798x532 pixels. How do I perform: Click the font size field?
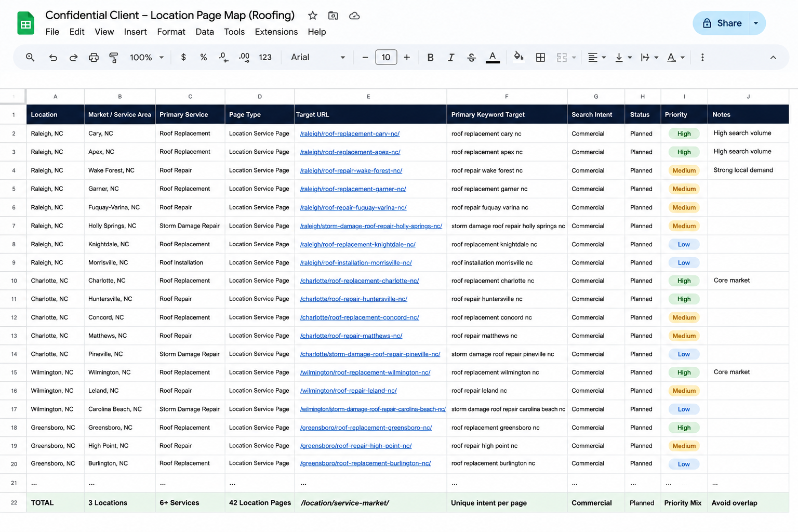click(x=386, y=57)
